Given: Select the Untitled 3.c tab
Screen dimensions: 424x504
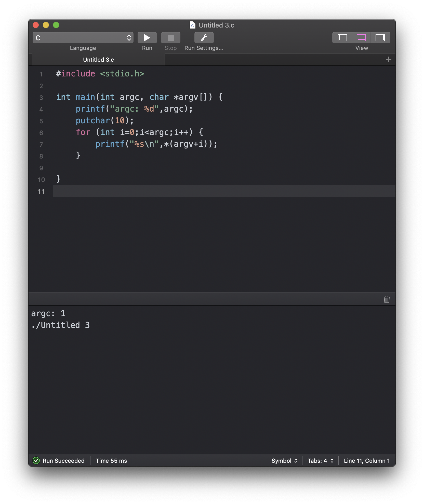Looking at the screenshot, I should [98, 60].
